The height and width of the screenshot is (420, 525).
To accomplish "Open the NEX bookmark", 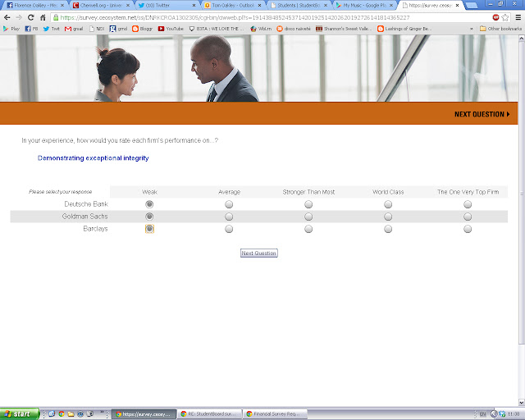I will (97, 29).
